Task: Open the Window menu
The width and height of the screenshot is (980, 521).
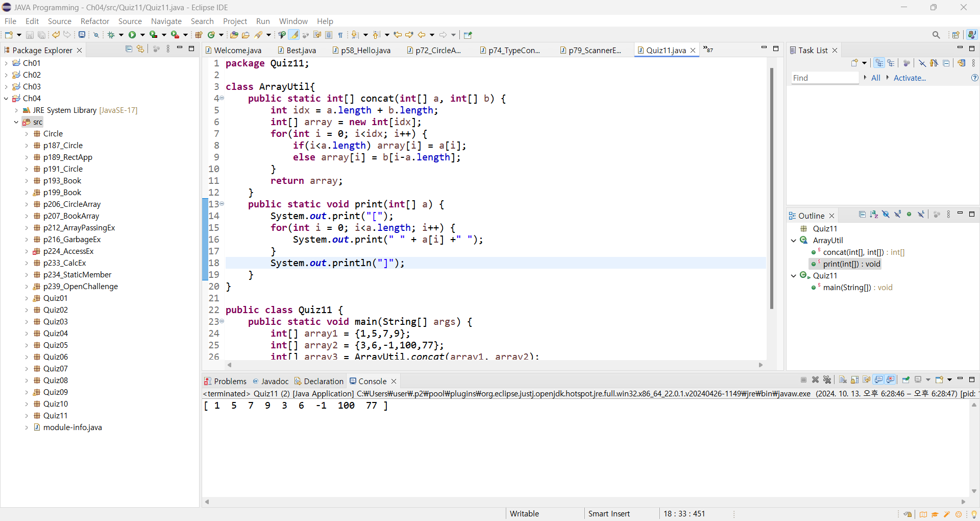Action: pos(293,21)
